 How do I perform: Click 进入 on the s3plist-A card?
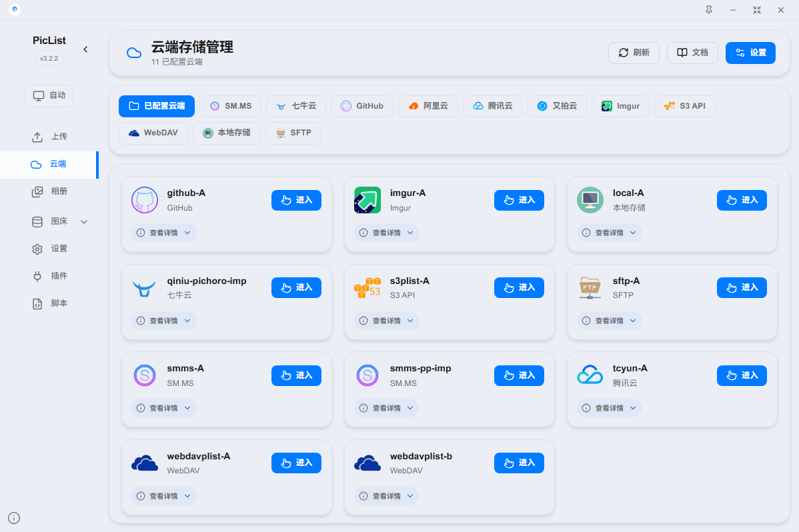pos(520,288)
